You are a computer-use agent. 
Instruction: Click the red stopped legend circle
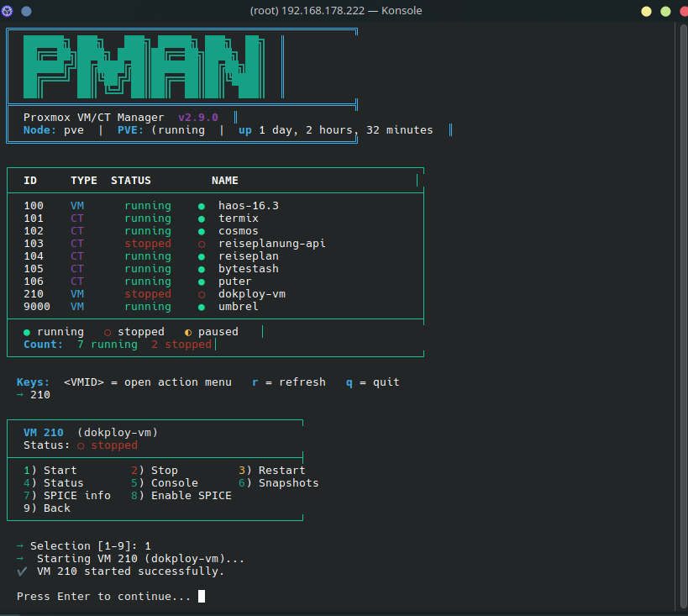coord(108,332)
